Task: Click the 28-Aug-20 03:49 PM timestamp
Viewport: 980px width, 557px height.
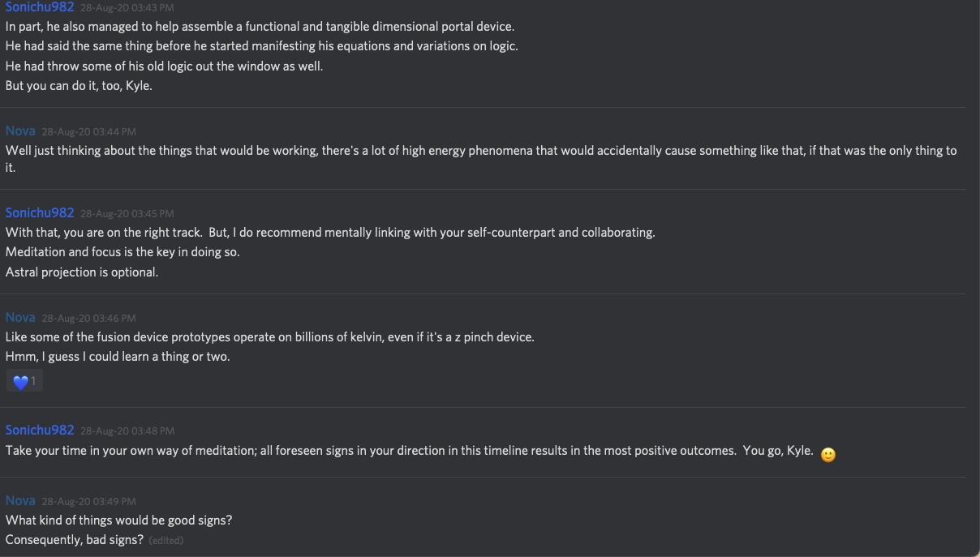Action: [x=88, y=501]
